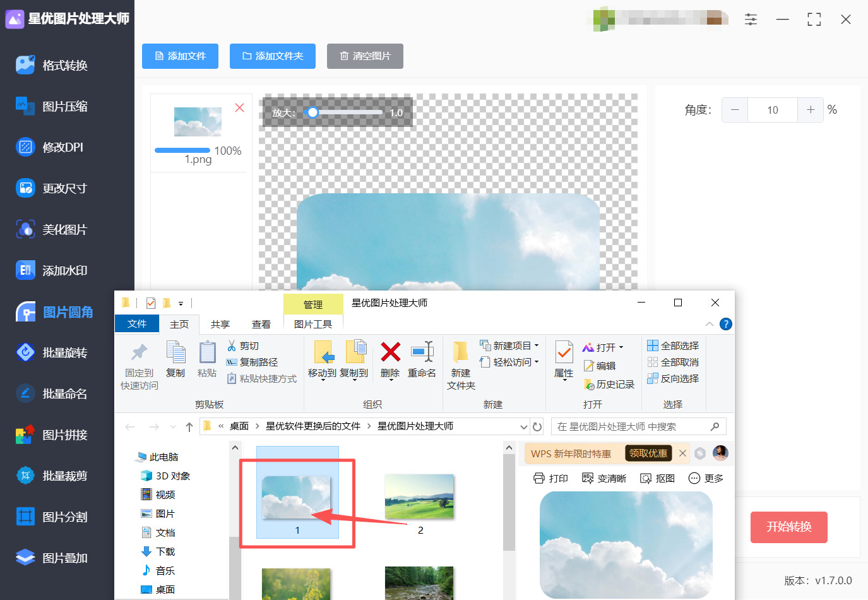Switch to 共享 tab in Explorer ribbon
The height and width of the screenshot is (600, 868).
click(x=220, y=324)
